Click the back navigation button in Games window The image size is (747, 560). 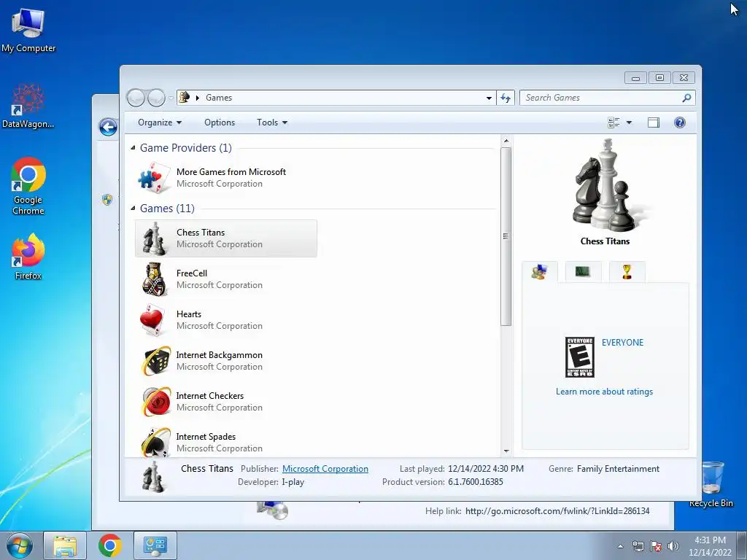pos(136,98)
